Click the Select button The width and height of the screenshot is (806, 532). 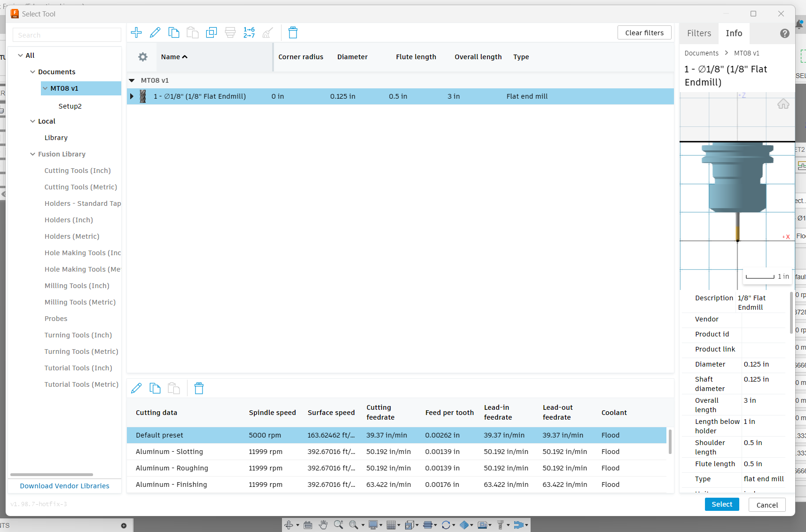[x=722, y=504]
